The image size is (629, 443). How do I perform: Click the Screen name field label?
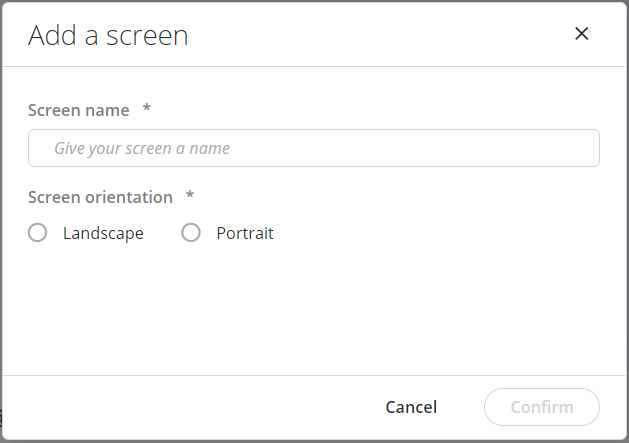[x=78, y=109]
